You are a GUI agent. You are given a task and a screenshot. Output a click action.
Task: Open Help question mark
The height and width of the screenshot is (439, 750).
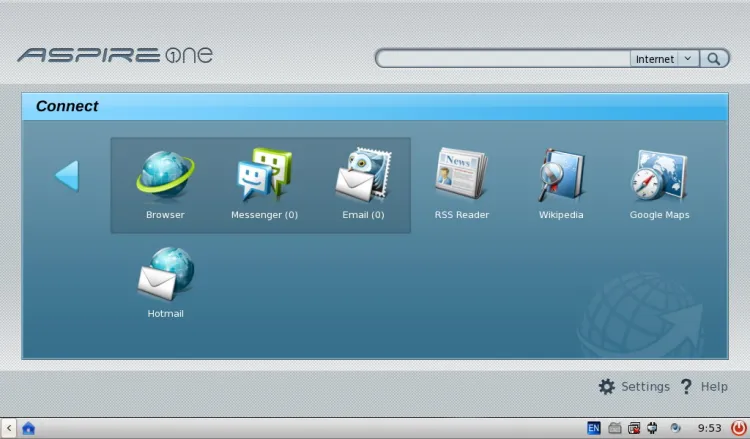(x=704, y=386)
